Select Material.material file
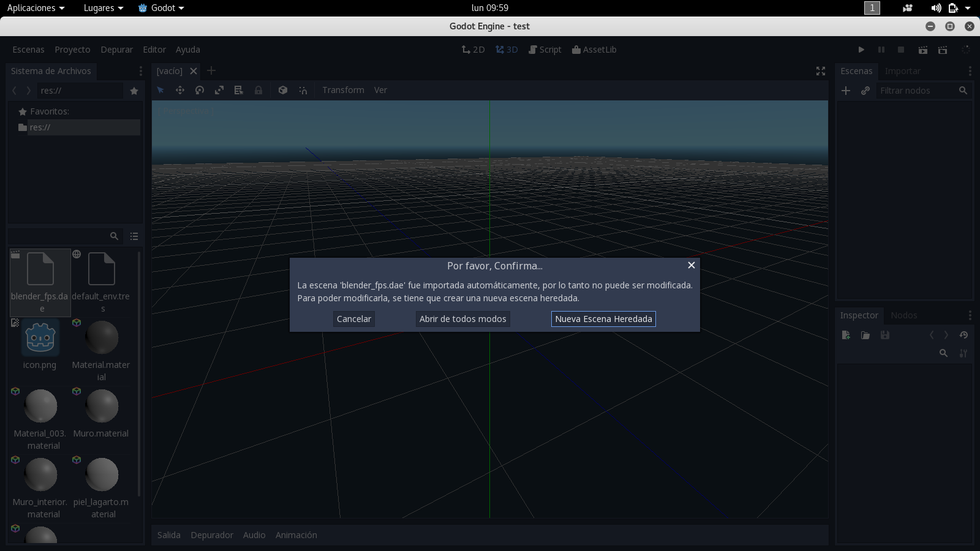980x551 pixels. point(101,351)
